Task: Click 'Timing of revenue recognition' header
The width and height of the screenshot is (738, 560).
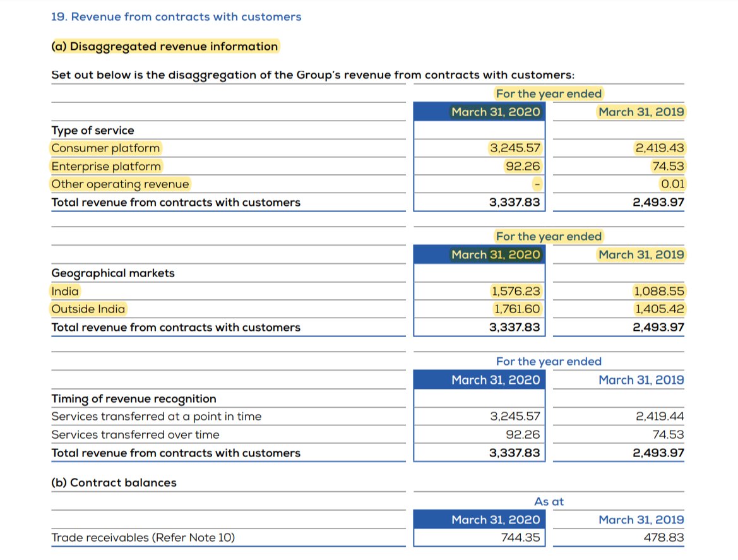Action: 135,398
